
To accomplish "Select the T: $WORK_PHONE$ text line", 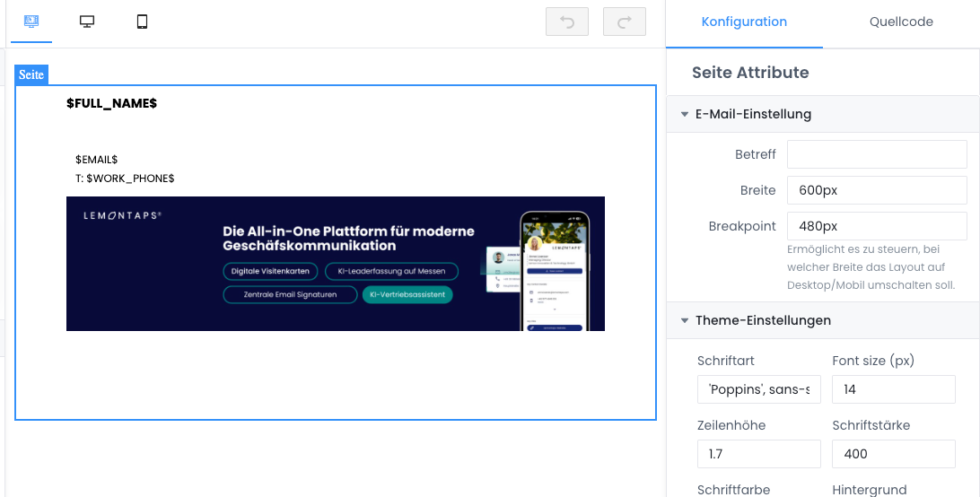I will coord(125,179).
